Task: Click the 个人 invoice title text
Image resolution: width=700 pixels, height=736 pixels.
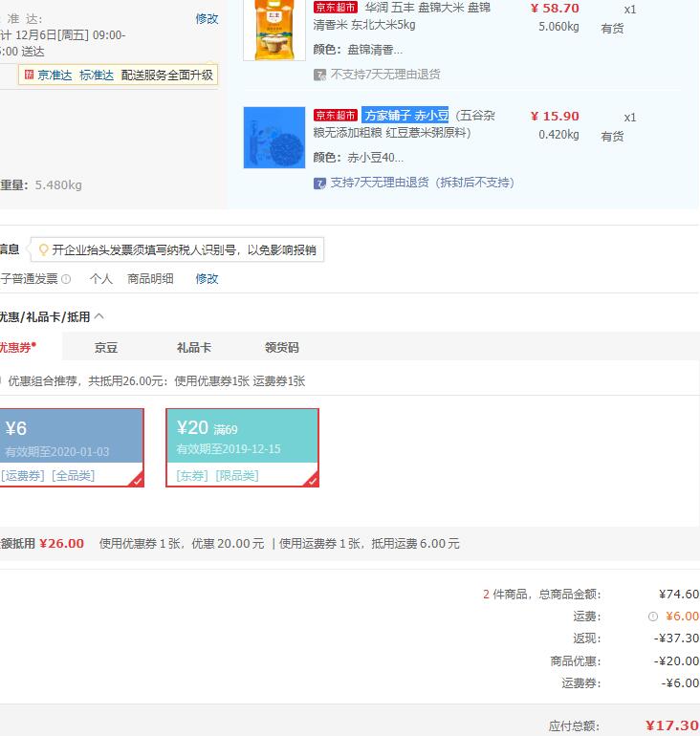Action: point(101,279)
